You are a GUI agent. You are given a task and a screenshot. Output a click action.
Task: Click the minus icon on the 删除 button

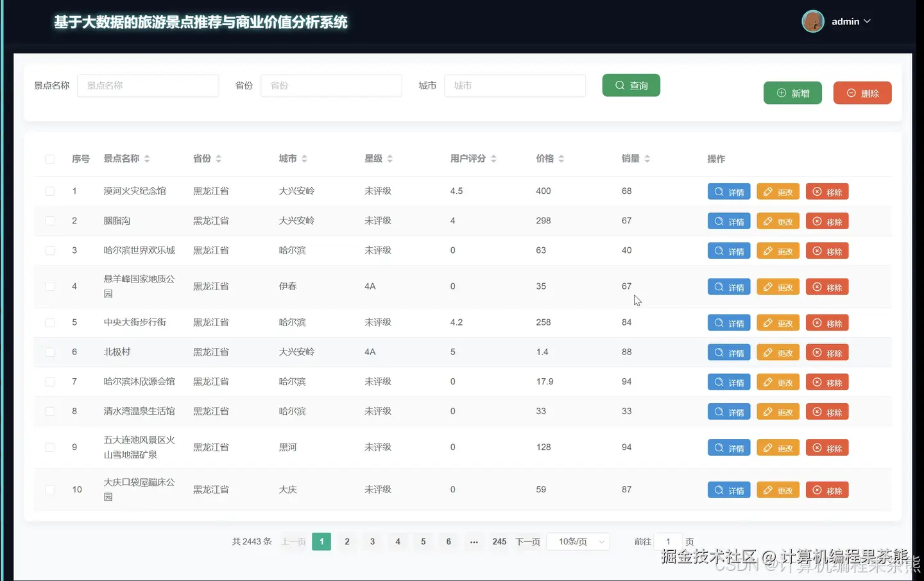(x=851, y=92)
